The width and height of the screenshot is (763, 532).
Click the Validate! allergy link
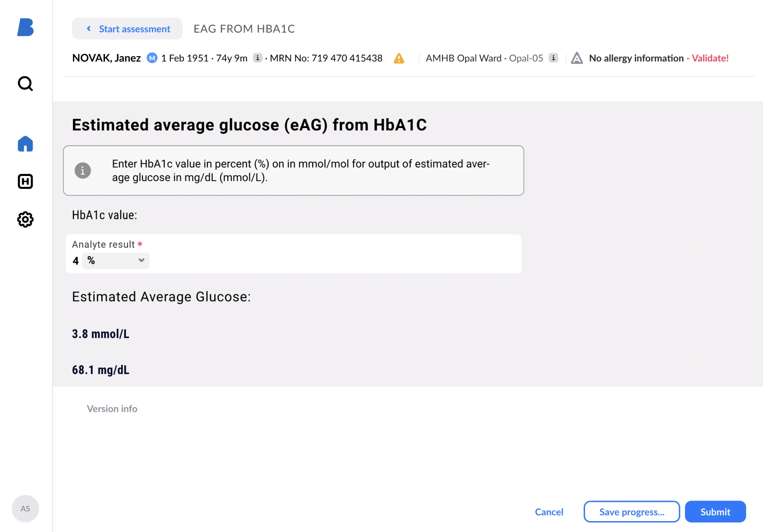coord(710,58)
